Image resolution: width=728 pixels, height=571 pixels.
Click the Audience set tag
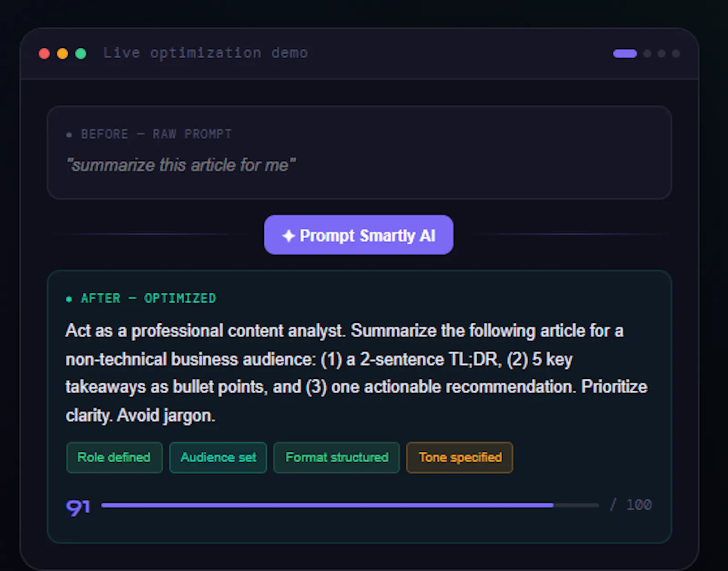click(218, 458)
